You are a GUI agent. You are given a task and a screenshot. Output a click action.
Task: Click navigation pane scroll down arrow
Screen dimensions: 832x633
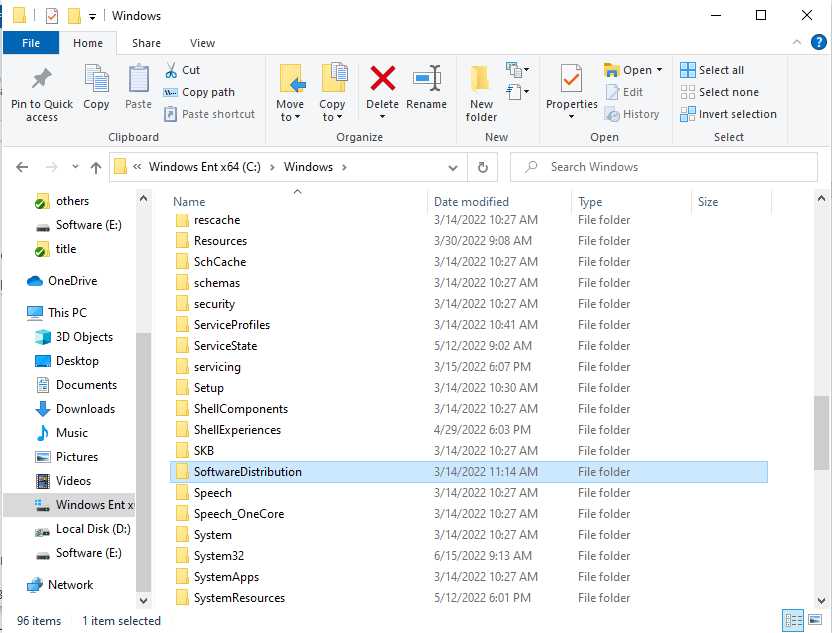(143, 601)
